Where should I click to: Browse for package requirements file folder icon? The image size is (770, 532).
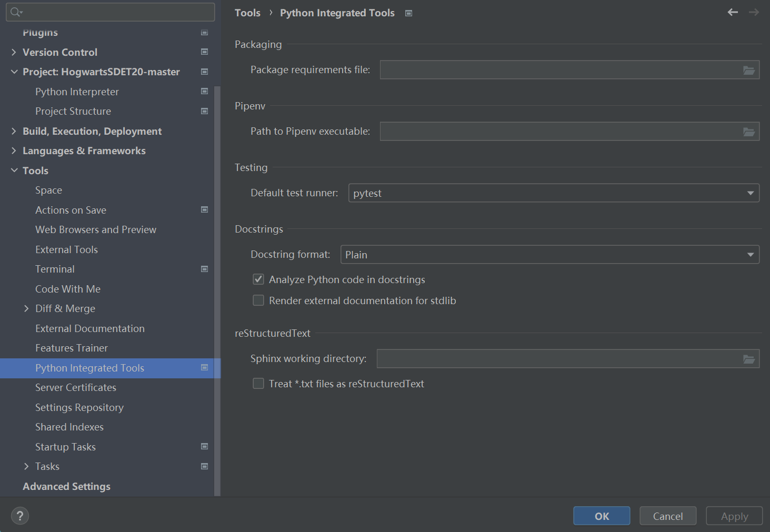749,70
